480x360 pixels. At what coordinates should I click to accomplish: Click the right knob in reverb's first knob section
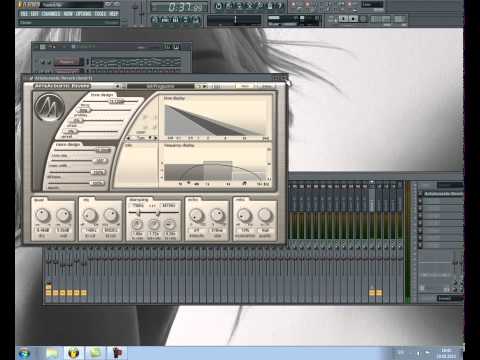point(63,215)
